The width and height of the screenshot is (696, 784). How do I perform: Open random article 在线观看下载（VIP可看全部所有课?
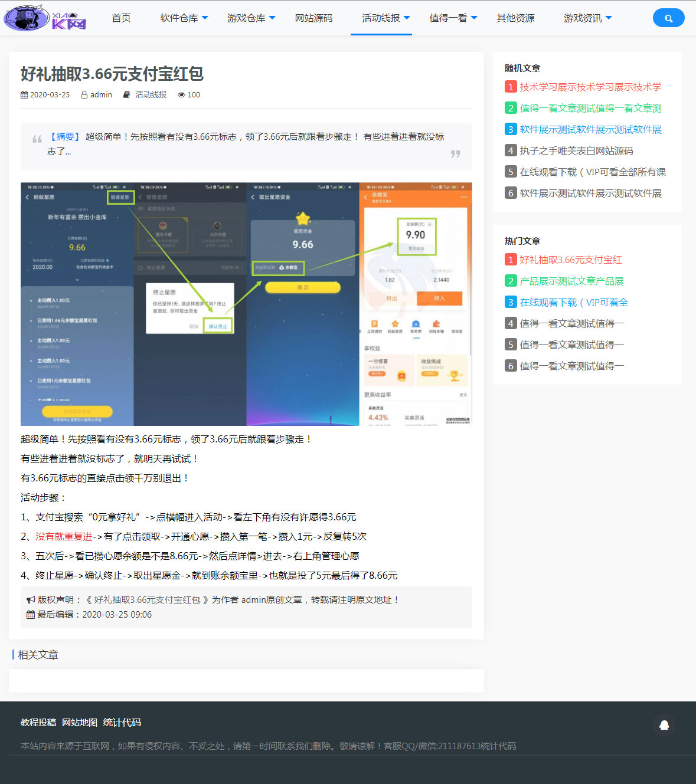[593, 172]
